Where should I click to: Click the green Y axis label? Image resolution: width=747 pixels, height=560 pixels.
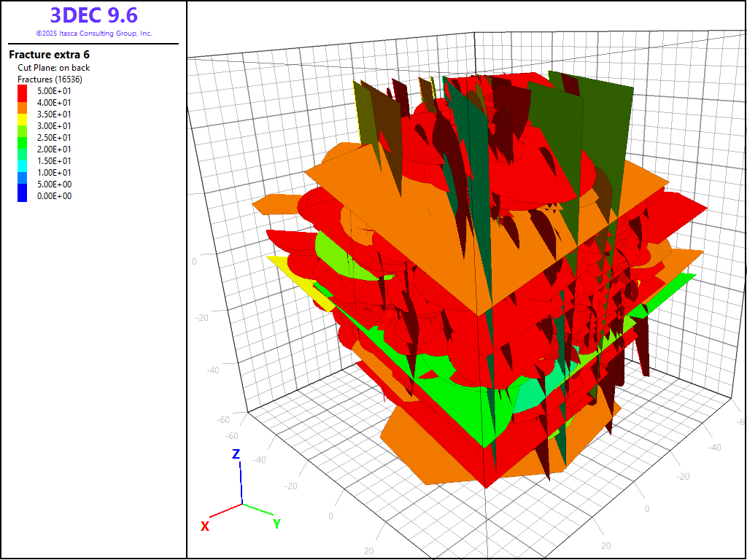pos(276,524)
